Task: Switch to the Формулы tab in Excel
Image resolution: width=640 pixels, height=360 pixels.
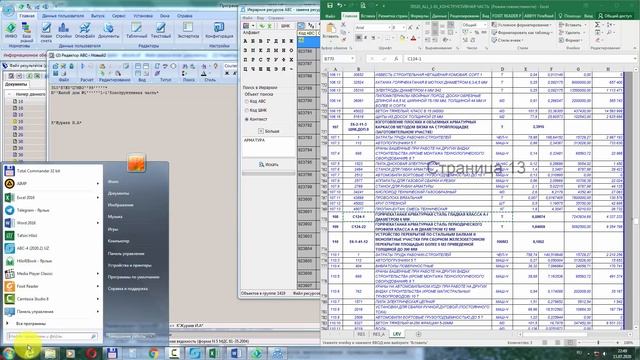Action: tap(420, 16)
